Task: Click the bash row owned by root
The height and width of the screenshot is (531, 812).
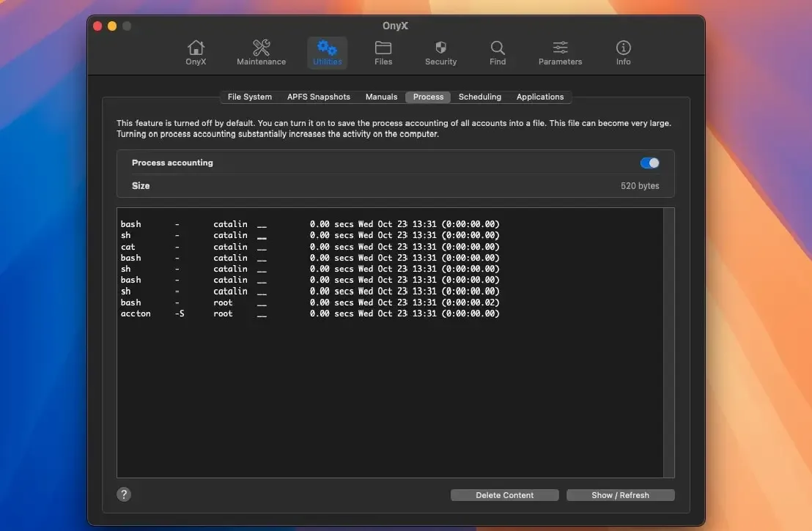Action: coord(310,302)
